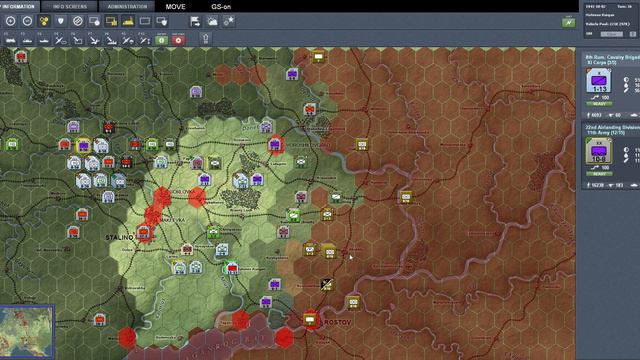
Task: Zoom in the map with the plus icon
Action: 10,21
